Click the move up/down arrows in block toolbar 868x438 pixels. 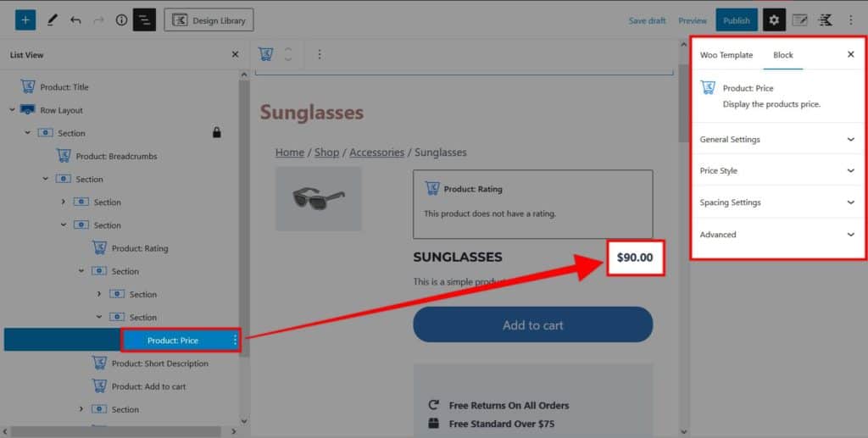[x=288, y=54]
